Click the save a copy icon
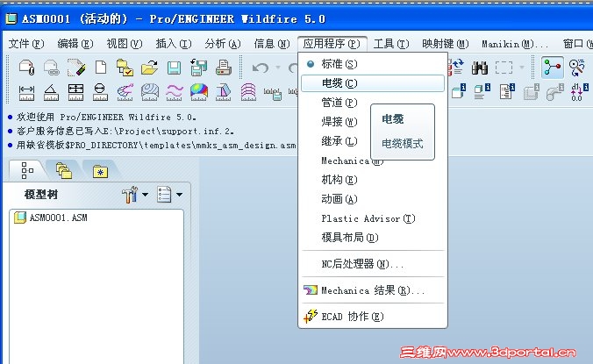The width and height of the screenshot is (593, 364). 198,68
